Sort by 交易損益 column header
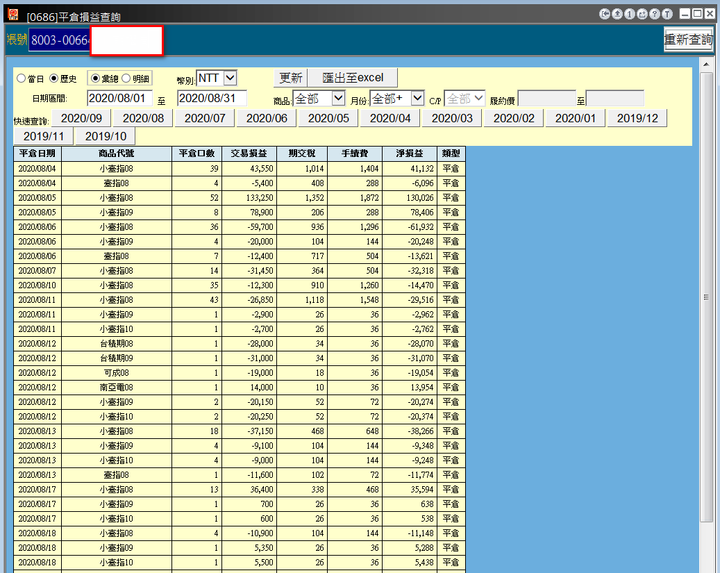The image size is (720, 573). [249, 153]
